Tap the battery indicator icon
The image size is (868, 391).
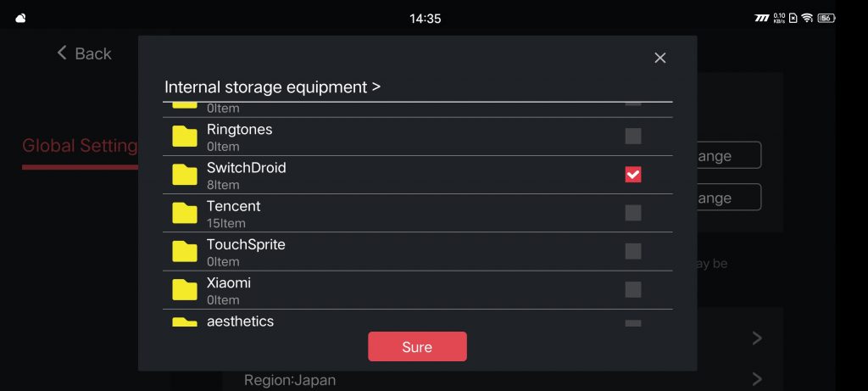[826, 18]
